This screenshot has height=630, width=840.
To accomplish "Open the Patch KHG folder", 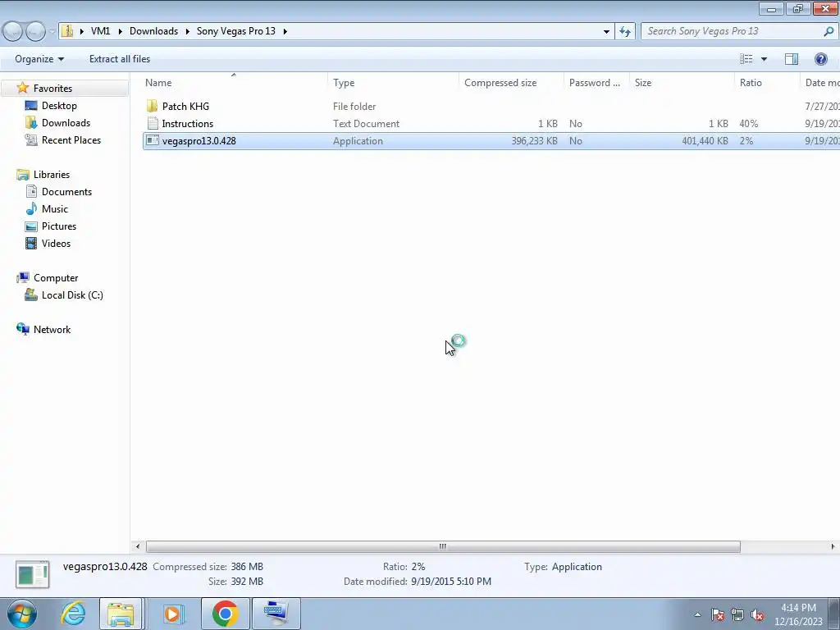I will point(185,106).
